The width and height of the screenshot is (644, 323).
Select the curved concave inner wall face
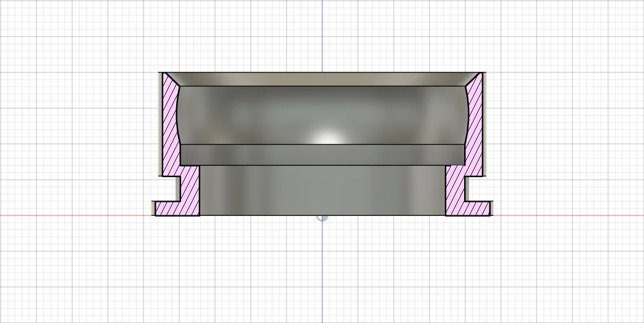click(323, 115)
